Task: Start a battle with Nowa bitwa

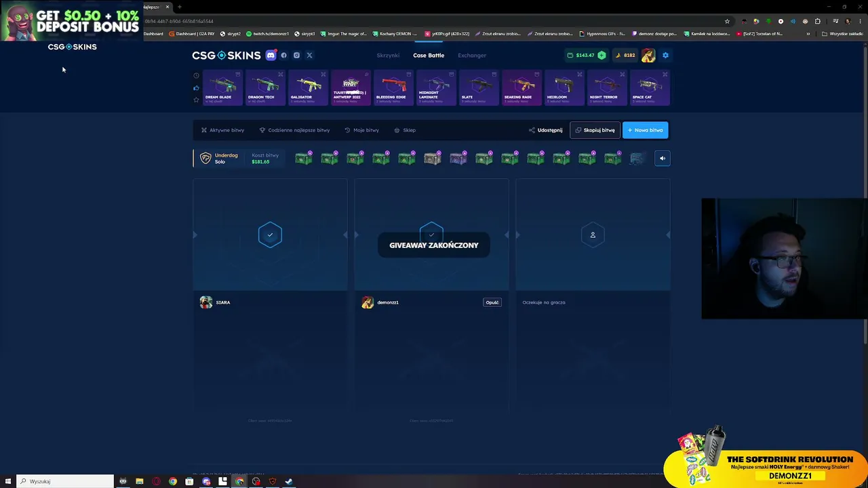Action: (645, 130)
